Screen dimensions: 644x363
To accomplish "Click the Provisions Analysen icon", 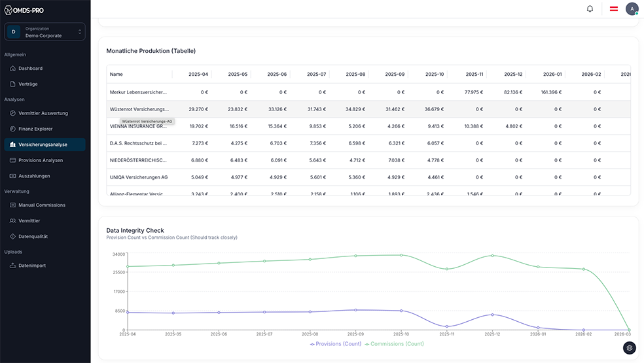I will (x=12, y=160).
